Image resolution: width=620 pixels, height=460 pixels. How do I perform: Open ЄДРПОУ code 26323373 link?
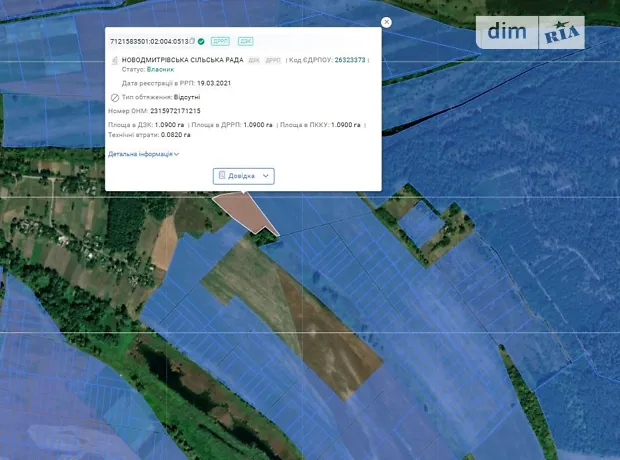point(349,60)
